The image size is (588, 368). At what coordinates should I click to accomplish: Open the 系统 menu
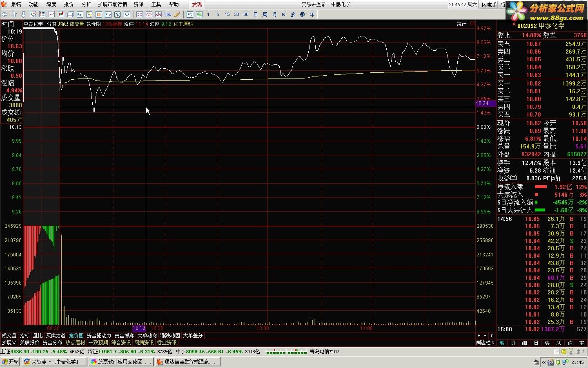click(x=16, y=4)
